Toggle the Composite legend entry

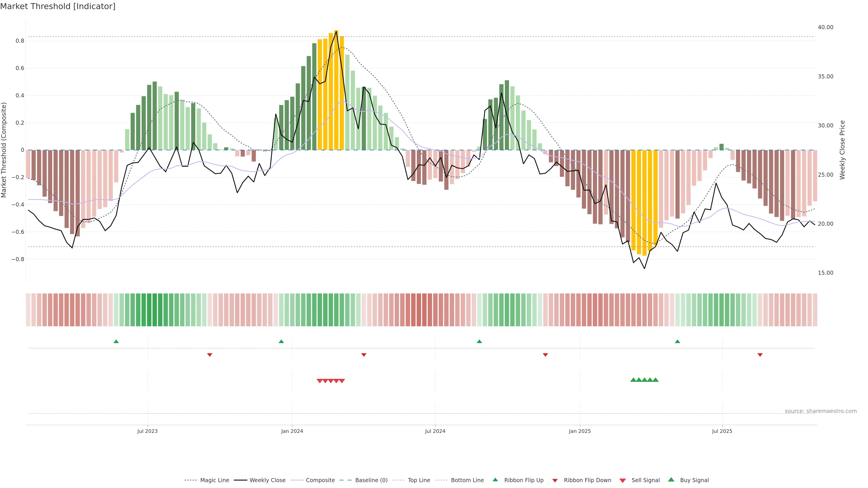[320, 480]
